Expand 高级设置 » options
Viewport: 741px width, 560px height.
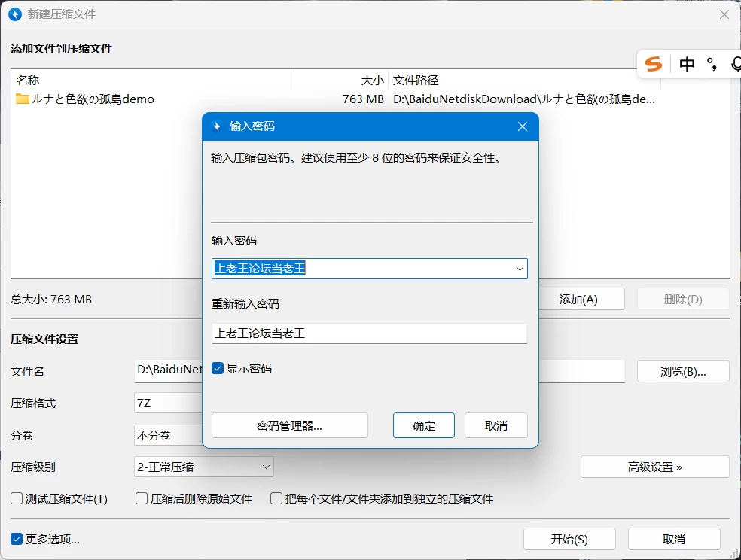pos(654,467)
